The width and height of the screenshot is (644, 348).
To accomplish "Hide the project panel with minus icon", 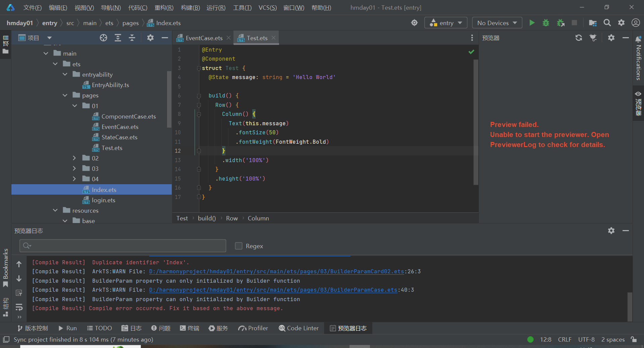I will 165,38.
